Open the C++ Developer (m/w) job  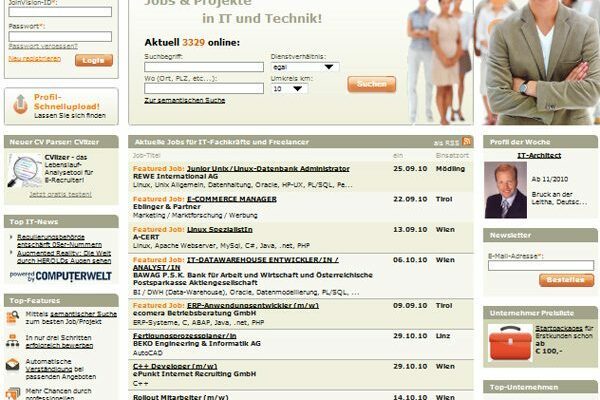coord(175,366)
